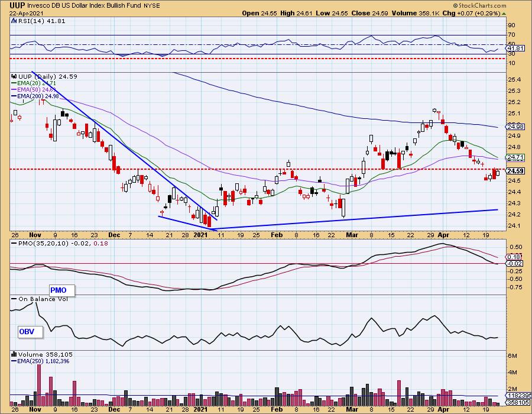Image resolution: width=532 pixels, height=414 pixels.
Task: Select the EMA(20) legend entry
Action: (x=34, y=83)
